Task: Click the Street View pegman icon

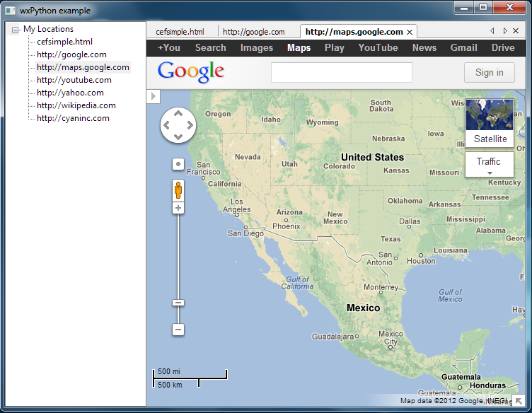Action: pyautogui.click(x=178, y=190)
